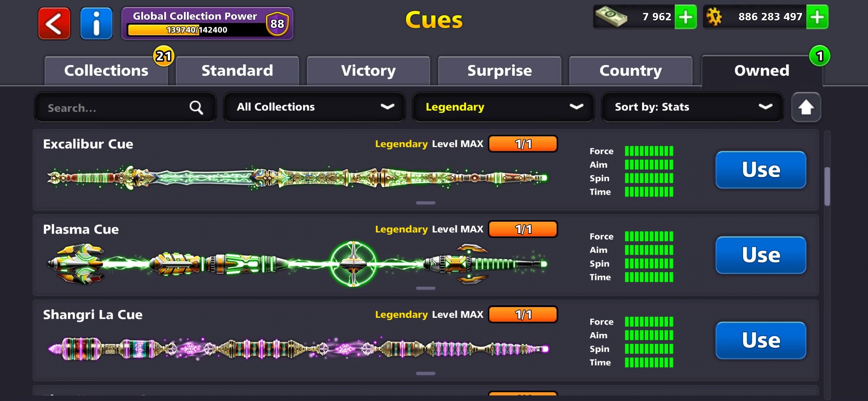The height and width of the screenshot is (401, 868).
Task: Add coins using the green plus button
Action: (817, 17)
